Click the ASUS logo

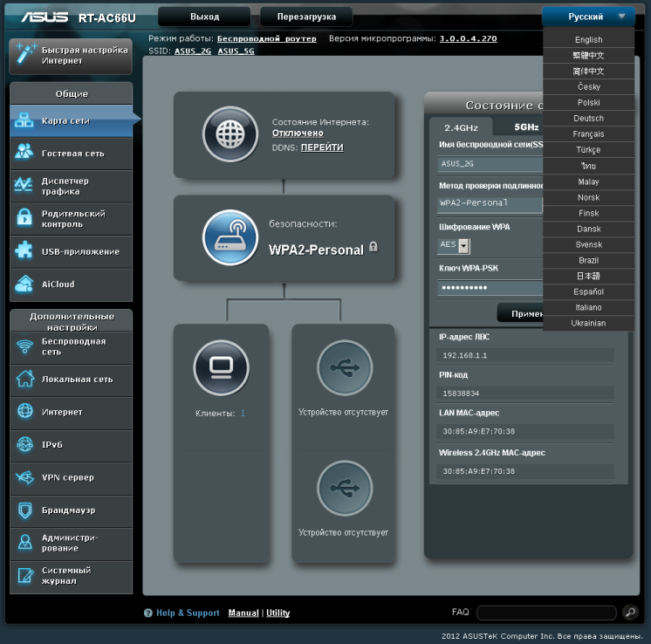(45, 17)
